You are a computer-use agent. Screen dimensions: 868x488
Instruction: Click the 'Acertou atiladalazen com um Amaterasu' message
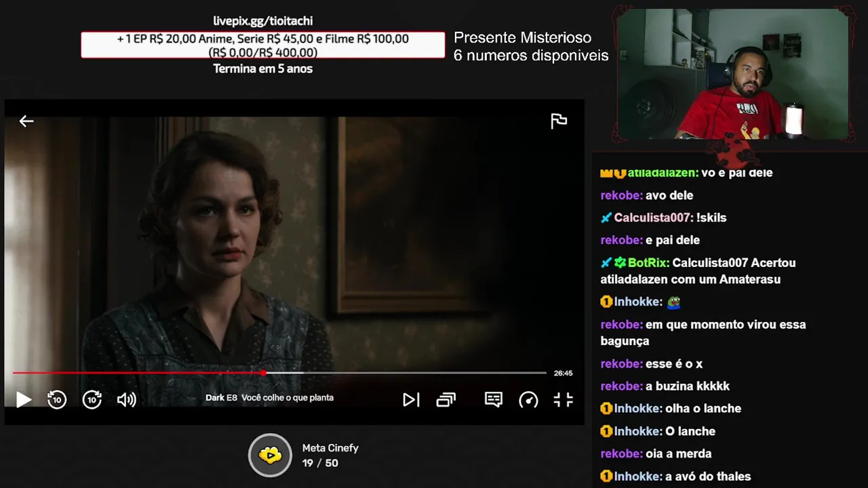698,271
